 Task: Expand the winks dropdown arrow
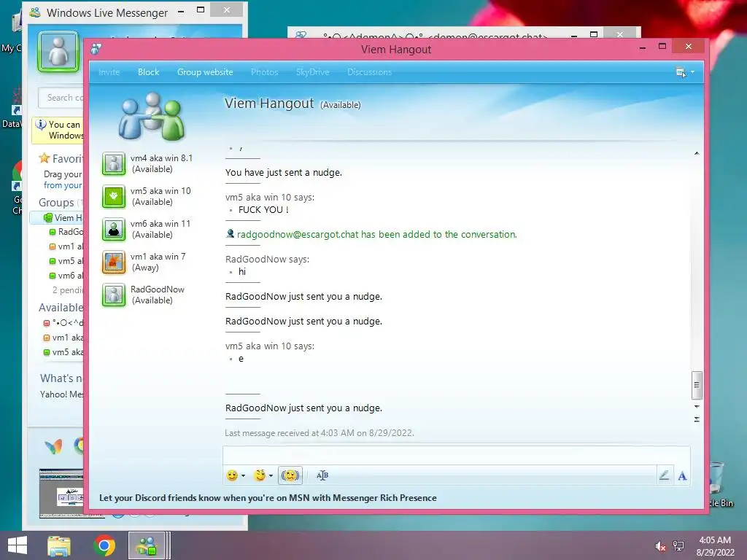click(x=271, y=475)
